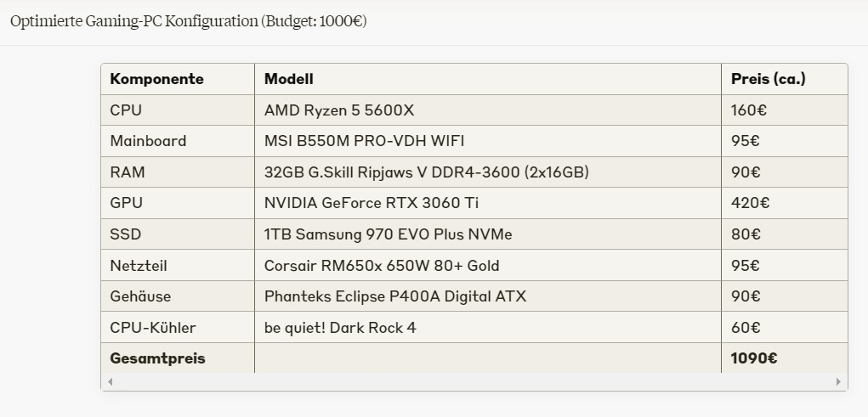Screen dimensions: 868x417
Task: Click the horizontal scrollbar track below table
Action: coord(474,381)
